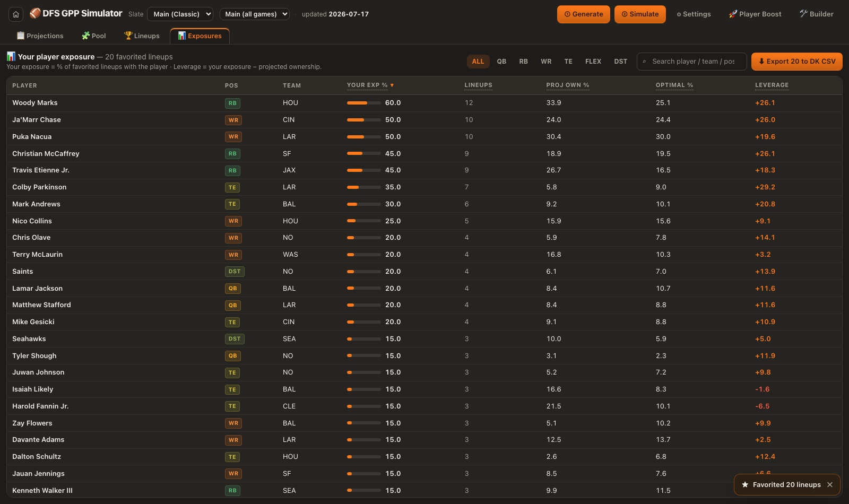The height and width of the screenshot is (504, 849).
Task: Click the Favorited 20 lineups label
Action: coord(786,484)
